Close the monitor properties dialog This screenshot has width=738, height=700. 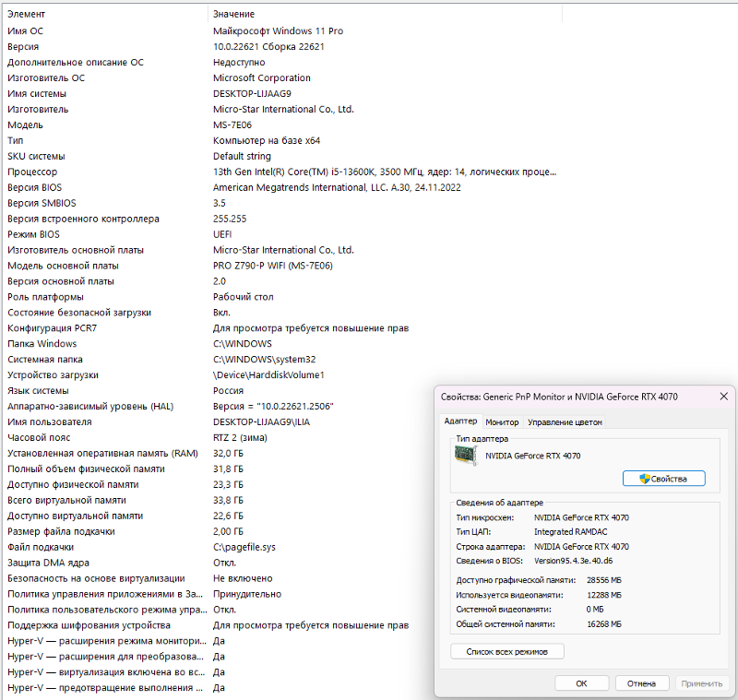(724, 397)
